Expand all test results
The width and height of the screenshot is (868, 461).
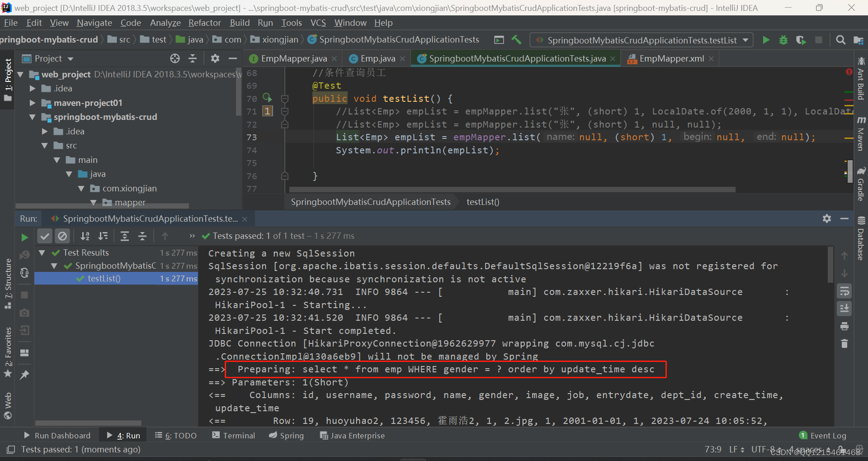click(125, 236)
